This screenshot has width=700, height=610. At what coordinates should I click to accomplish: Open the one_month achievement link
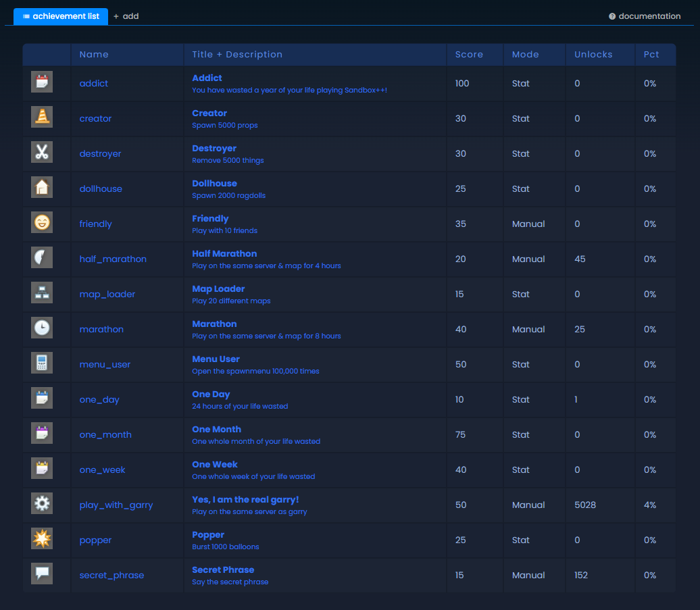pos(105,435)
